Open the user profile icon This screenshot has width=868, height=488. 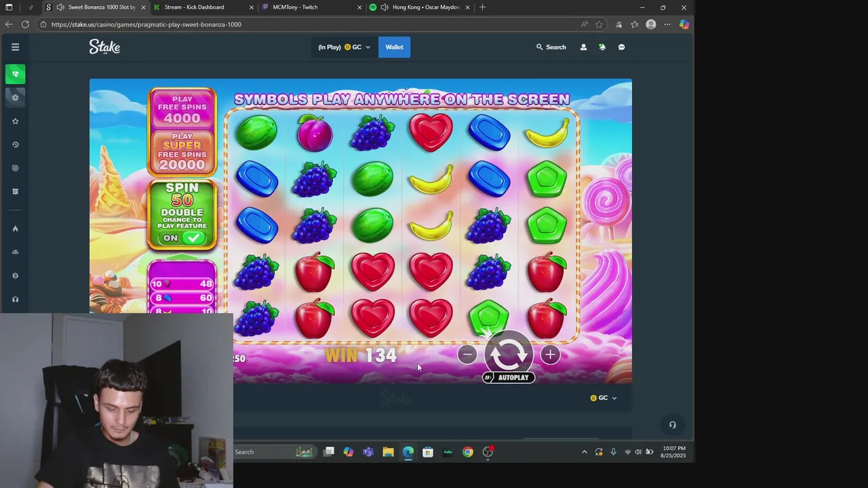(583, 47)
